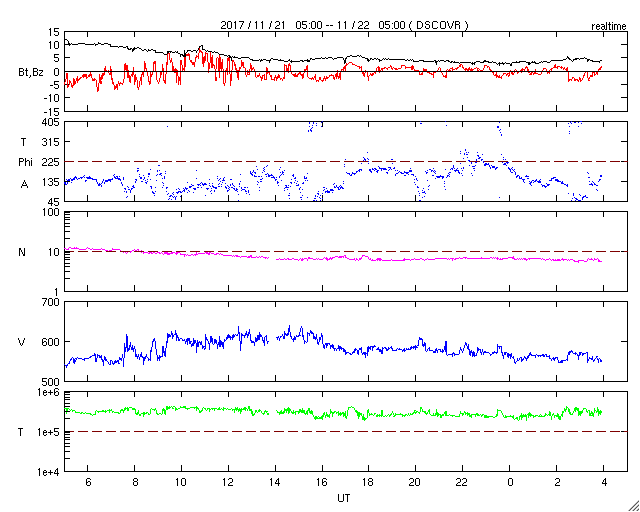Click the '20' hour tick on UT axis
Screen dimensions: 640x512
[x=416, y=482]
